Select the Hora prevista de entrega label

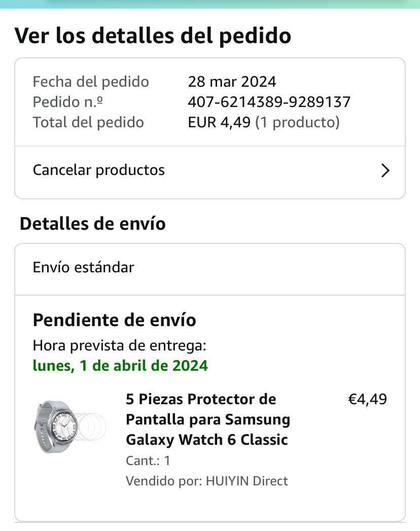click(x=119, y=346)
